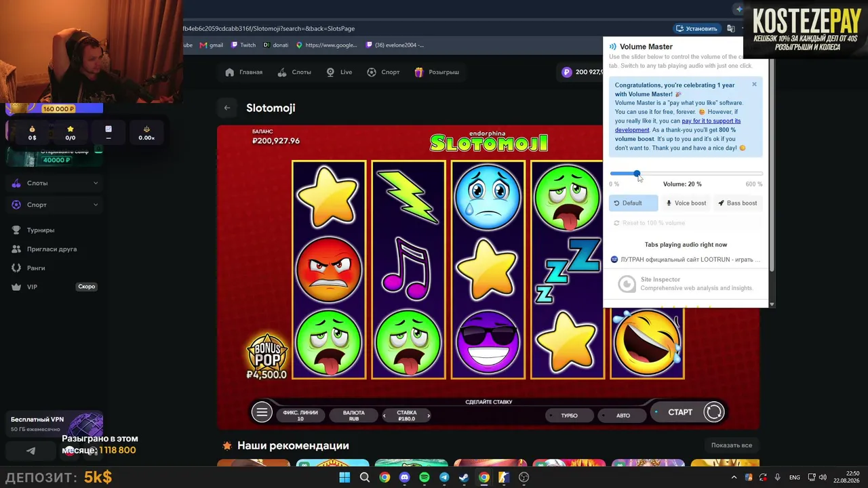868x488 pixels.
Task: Click the 40000 ₽ safe promo banner
Action: click(x=54, y=156)
